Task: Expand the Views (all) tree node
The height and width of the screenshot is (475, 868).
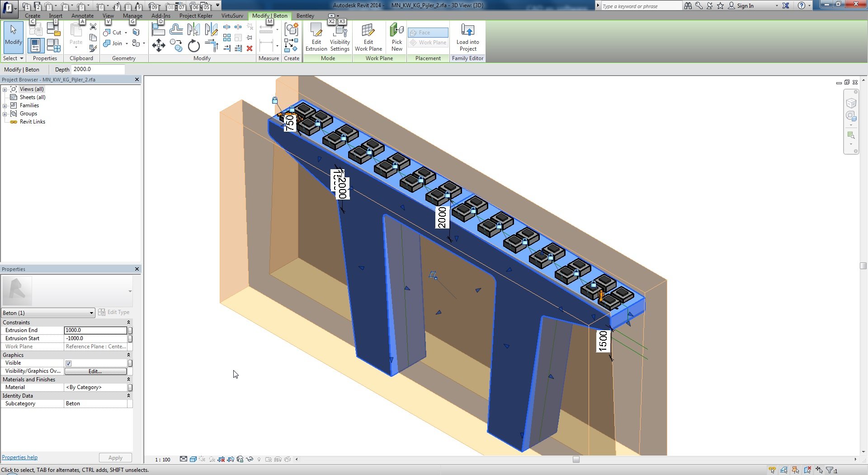Action: coord(5,89)
